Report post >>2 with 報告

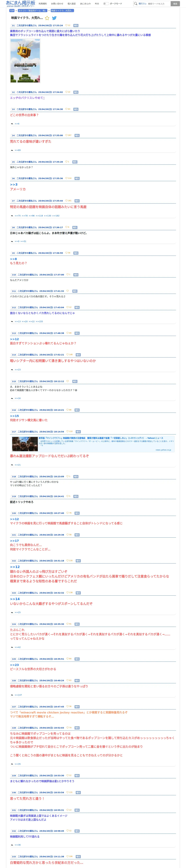pos(76,92)
